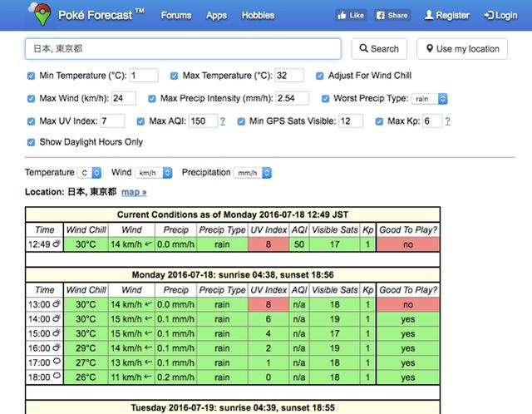Follow the map link
This screenshot has height=414, width=532.
coord(134,192)
